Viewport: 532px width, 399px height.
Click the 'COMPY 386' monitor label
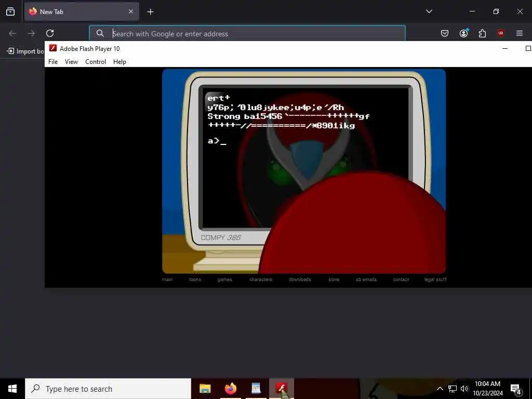click(221, 237)
